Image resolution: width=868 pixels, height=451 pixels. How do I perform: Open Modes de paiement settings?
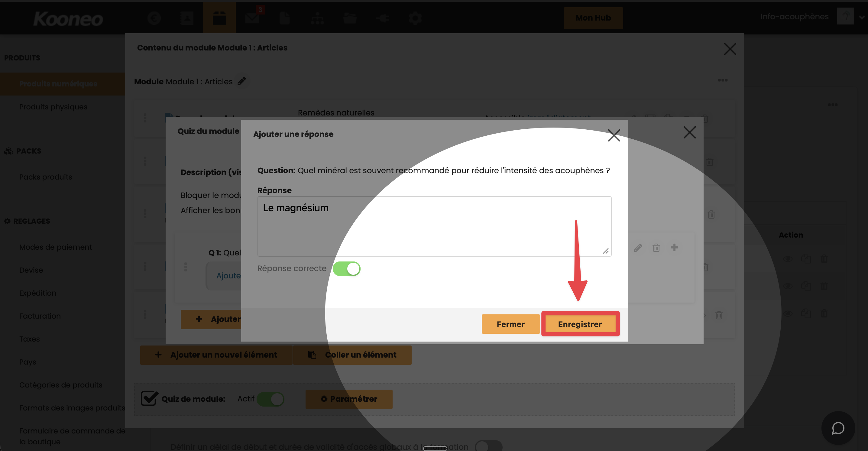coord(55,247)
